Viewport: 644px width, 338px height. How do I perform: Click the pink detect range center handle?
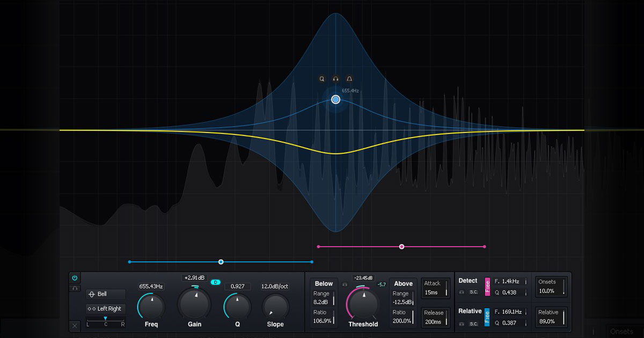click(401, 247)
